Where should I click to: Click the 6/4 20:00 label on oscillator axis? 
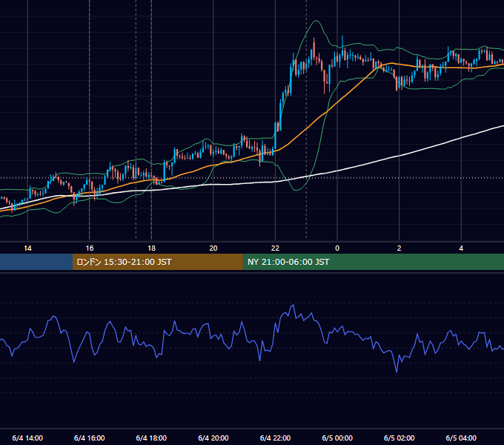tap(213, 438)
